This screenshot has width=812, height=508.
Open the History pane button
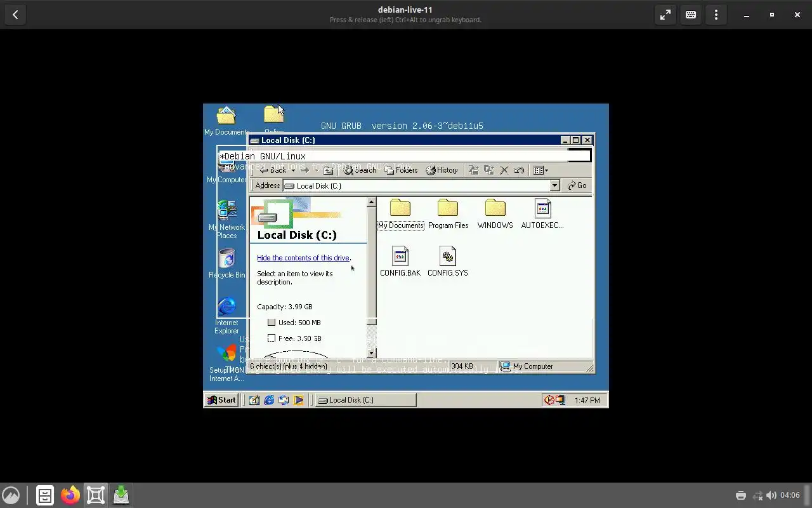pos(442,170)
